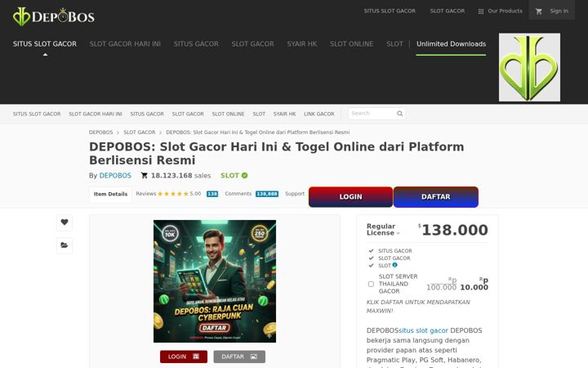Open the shopping cart icon in header
Viewport: 588px width, 368px height.
[x=539, y=11]
